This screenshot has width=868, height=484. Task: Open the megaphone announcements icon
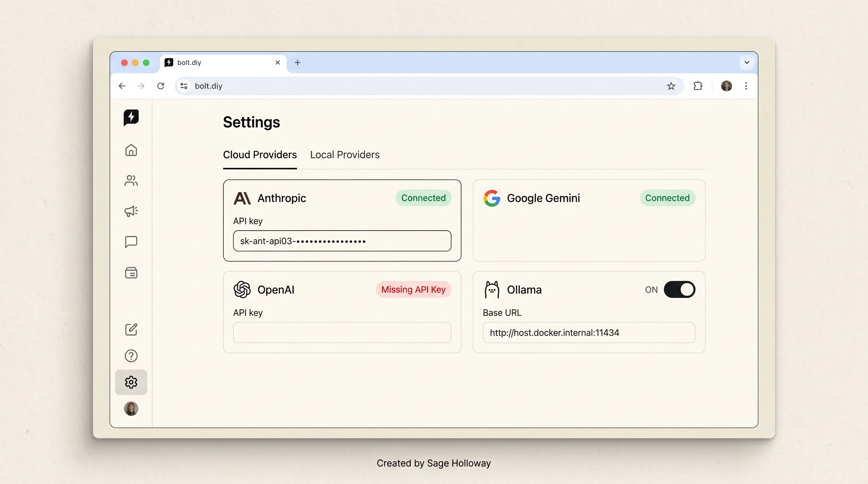point(131,211)
